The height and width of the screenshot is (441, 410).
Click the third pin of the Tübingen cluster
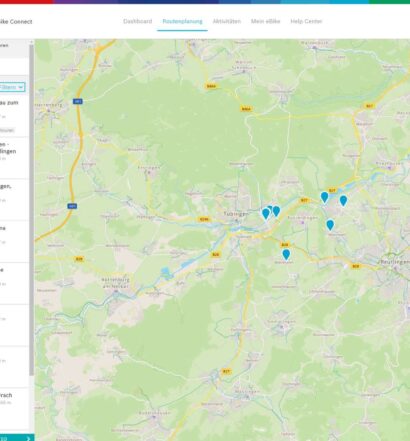[x=276, y=211]
